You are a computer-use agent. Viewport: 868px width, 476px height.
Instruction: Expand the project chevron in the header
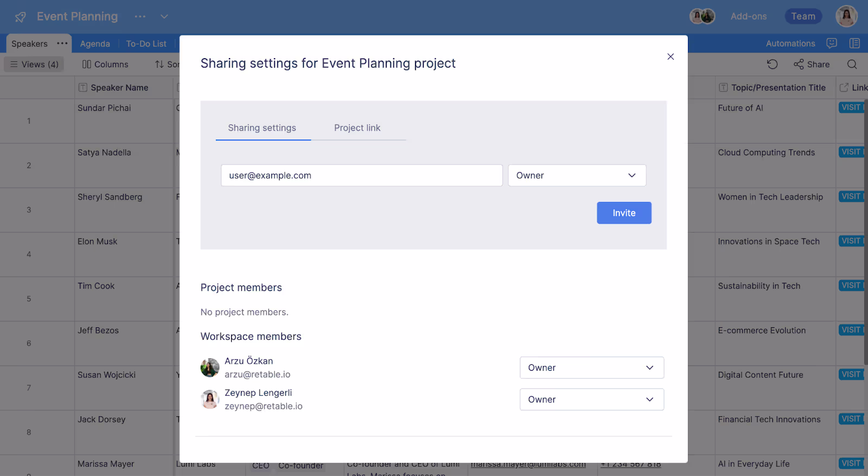tap(164, 16)
